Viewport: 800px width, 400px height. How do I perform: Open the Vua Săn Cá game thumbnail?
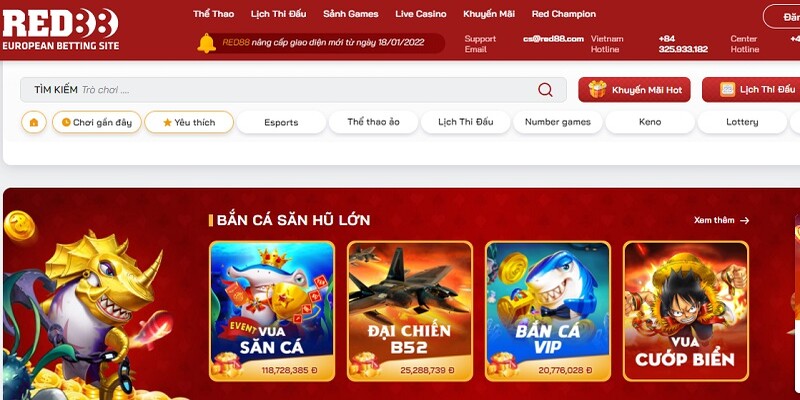click(272, 311)
